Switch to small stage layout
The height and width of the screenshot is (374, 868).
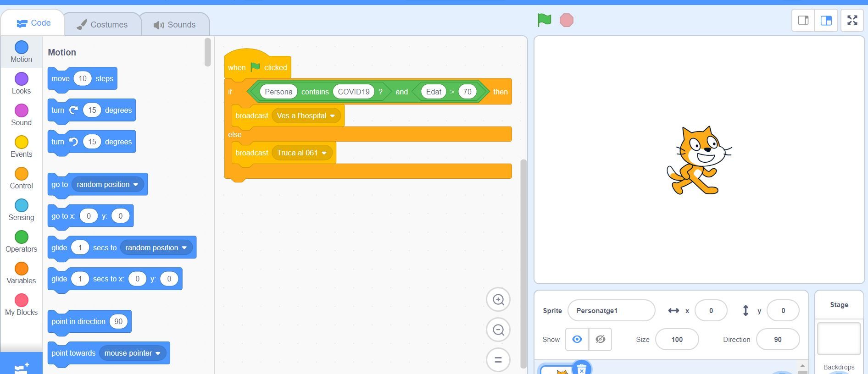point(803,20)
